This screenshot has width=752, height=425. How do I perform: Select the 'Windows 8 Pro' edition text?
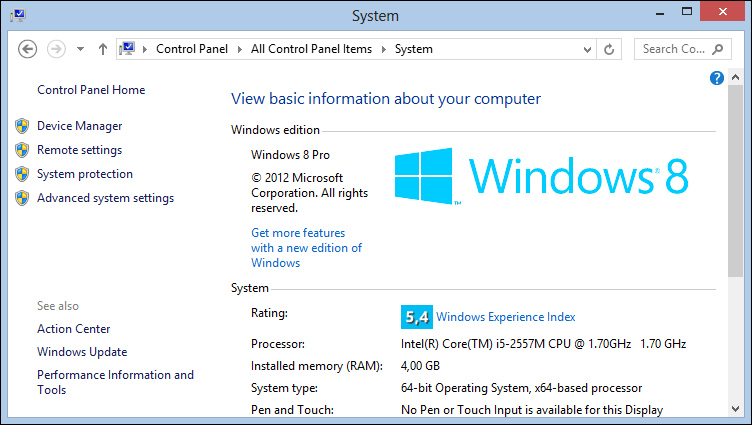click(290, 154)
